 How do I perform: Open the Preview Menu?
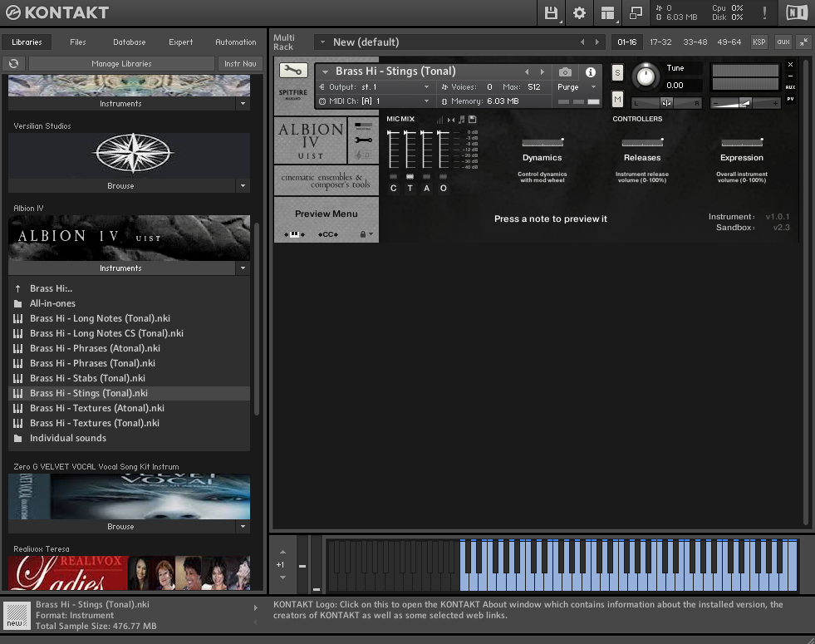[x=326, y=214]
